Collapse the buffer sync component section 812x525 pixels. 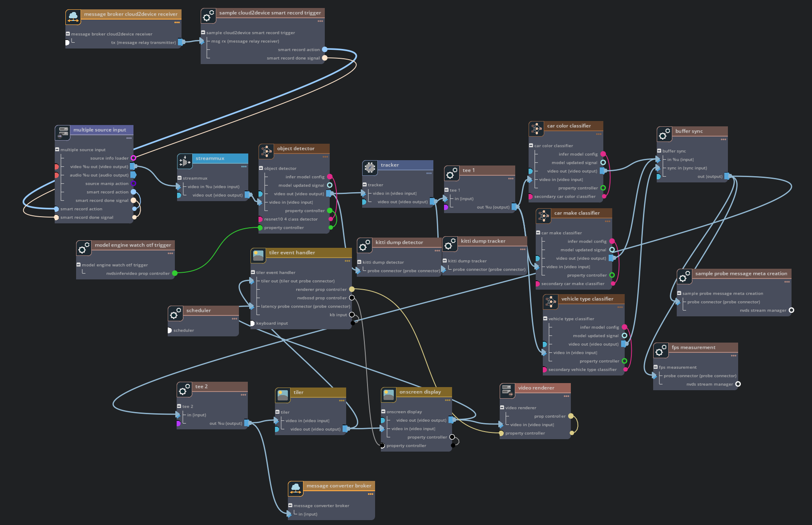(659, 151)
